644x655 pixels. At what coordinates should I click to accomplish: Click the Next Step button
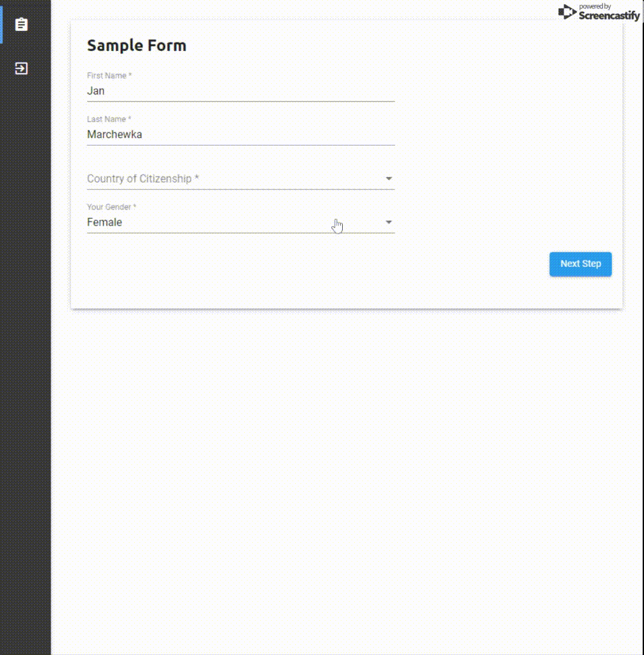click(x=580, y=264)
